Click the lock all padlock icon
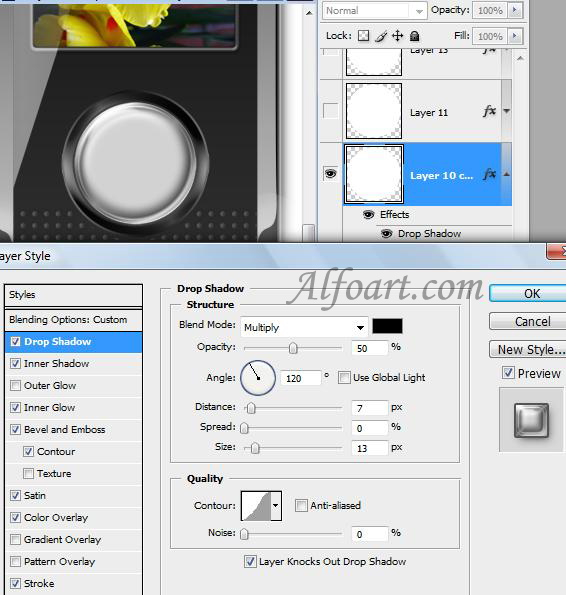This screenshot has height=595, width=566. (415, 36)
